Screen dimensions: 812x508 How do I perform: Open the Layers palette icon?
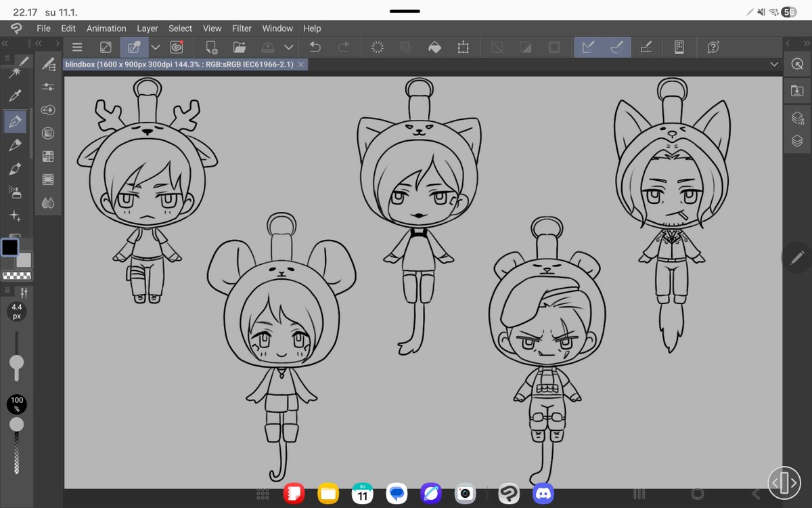click(798, 140)
